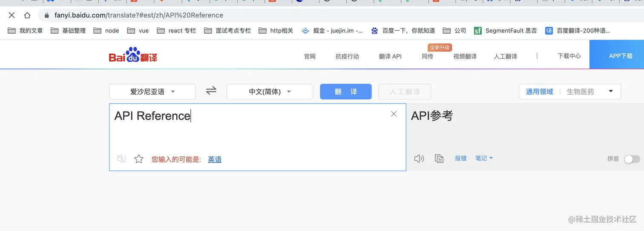
Task: Open 面试考点专栏 bookmark folder
Action: tap(227, 31)
